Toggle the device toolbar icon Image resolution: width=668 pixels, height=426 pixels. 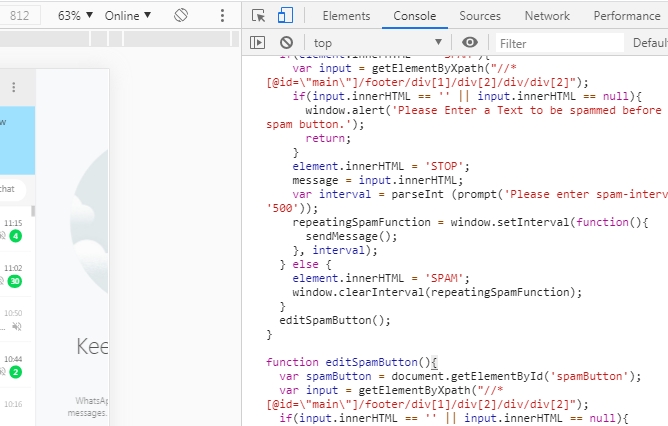point(285,15)
